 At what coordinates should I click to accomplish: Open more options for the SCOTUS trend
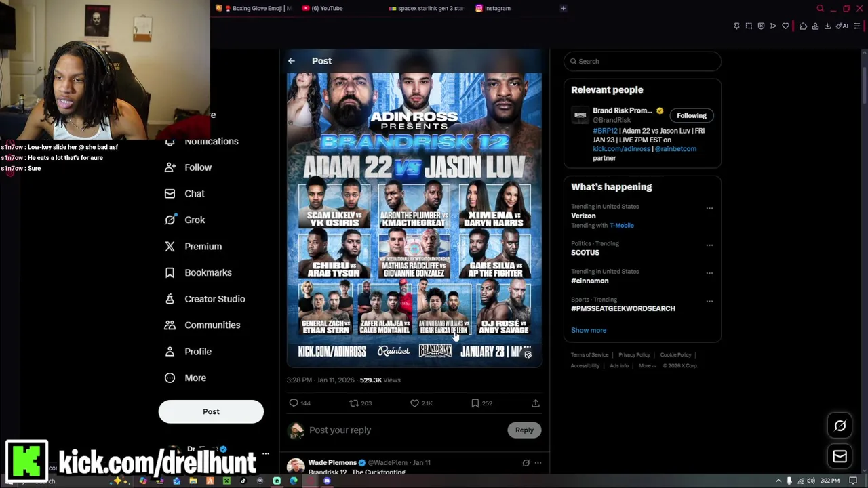[709, 245]
